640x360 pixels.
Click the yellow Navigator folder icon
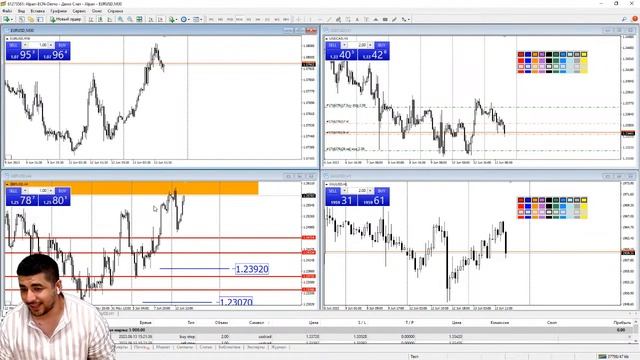point(31,19)
